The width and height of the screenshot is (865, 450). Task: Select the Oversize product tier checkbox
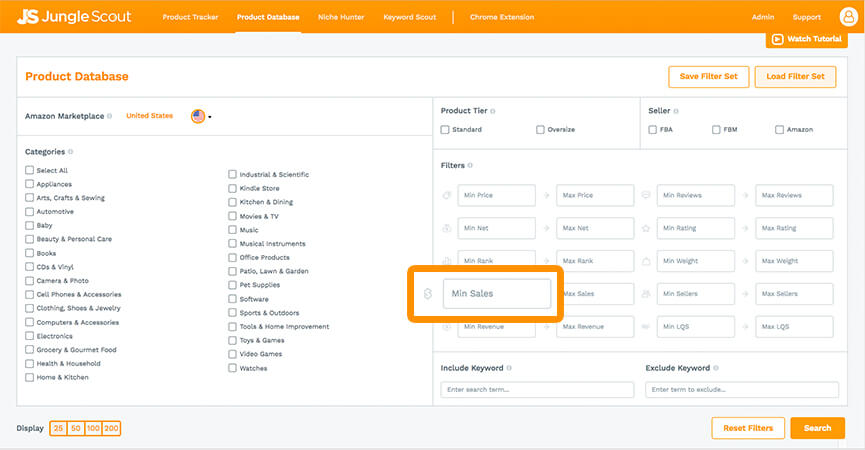[540, 130]
